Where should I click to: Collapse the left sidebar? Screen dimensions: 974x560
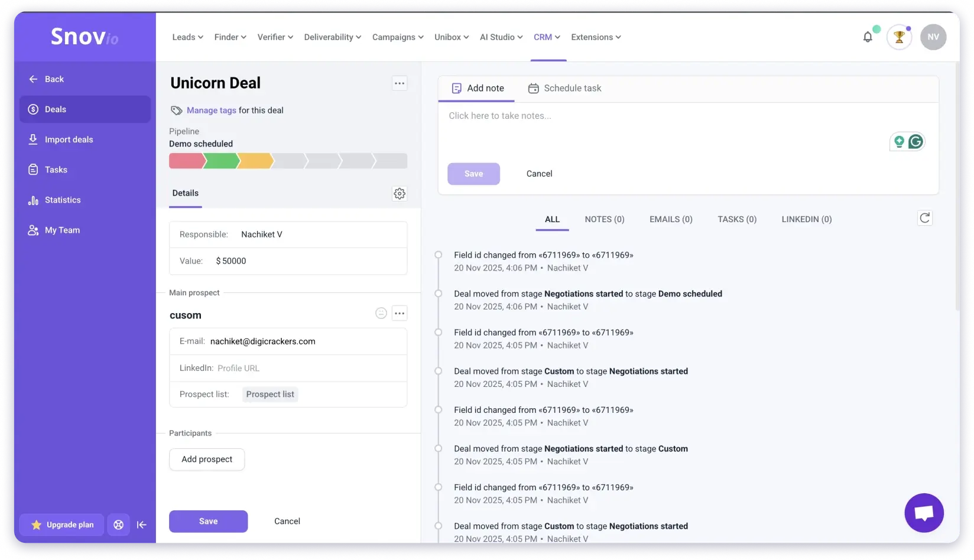click(142, 525)
